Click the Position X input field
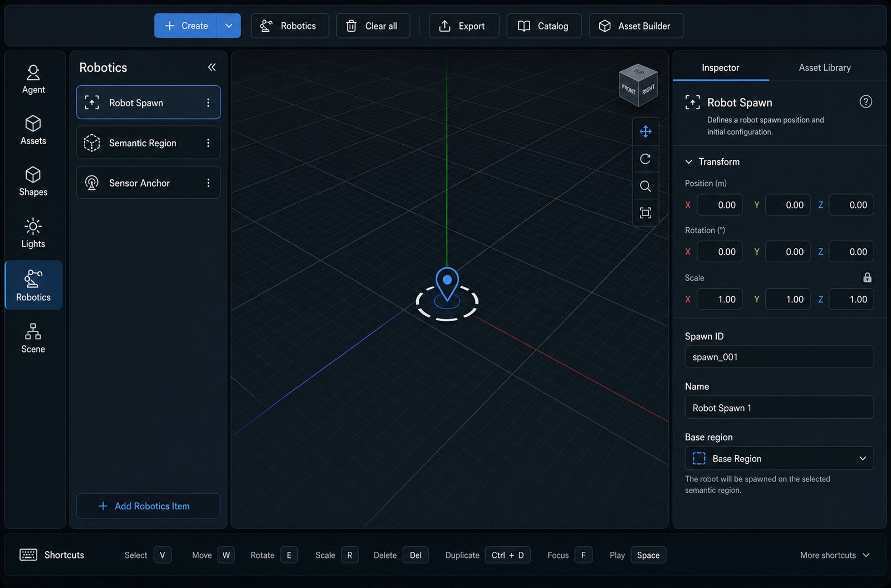This screenshot has height=588, width=891. pyautogui.click(x=719, y=205)
